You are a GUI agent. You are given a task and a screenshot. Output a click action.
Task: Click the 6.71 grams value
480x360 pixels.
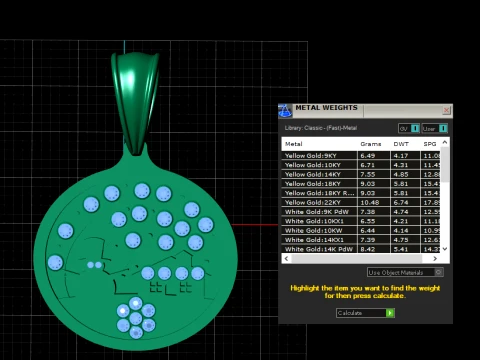coord(368,165)
